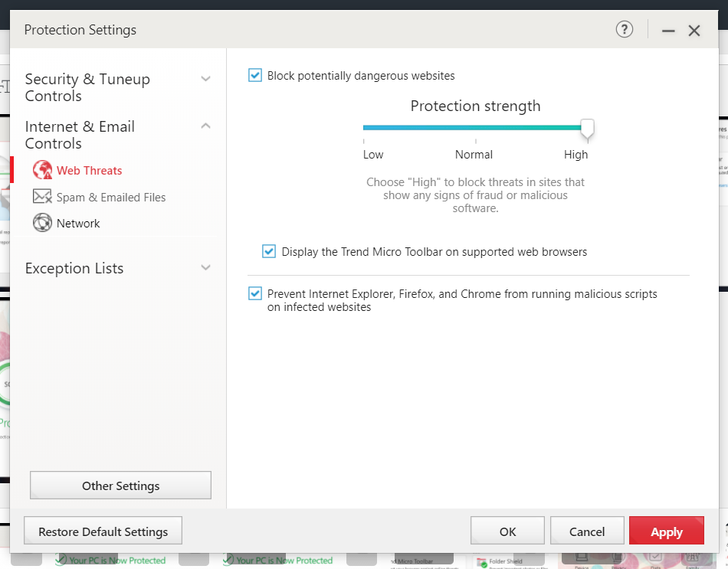The width and height of the screenshot is (728, 569).
Task: Collapse Internet & Email Controls chevron
Action: pos(205,126)
